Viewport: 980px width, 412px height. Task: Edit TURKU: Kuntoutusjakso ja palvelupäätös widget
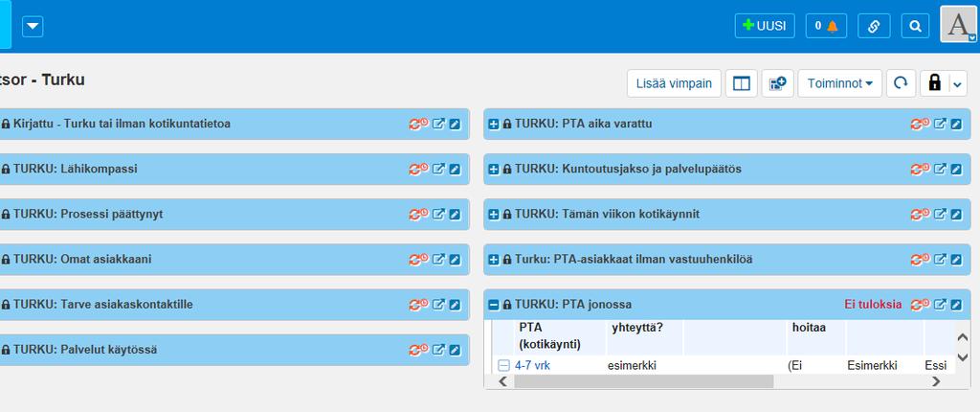(956, 169)
